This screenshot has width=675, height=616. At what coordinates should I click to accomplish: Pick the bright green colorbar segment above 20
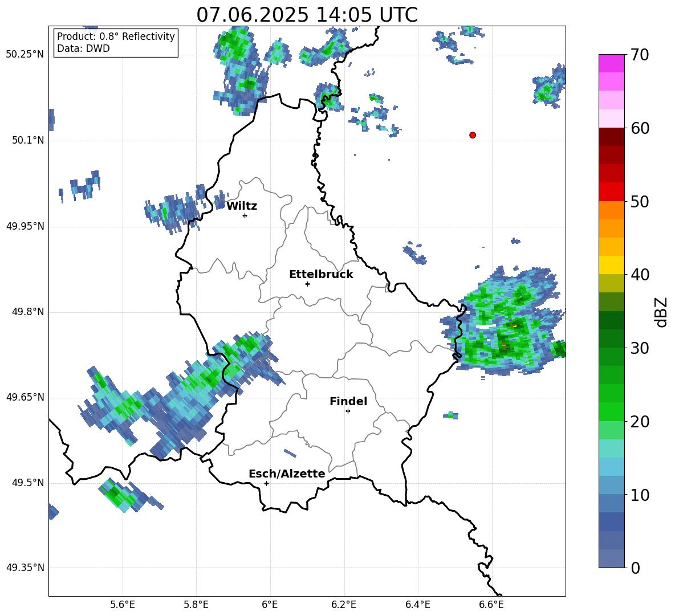[611, 411]
